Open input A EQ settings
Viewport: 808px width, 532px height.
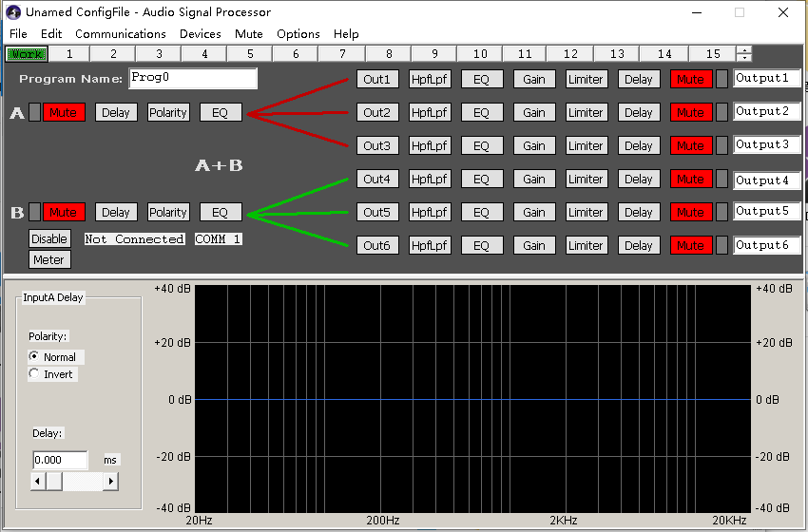[x=220, y=112]
